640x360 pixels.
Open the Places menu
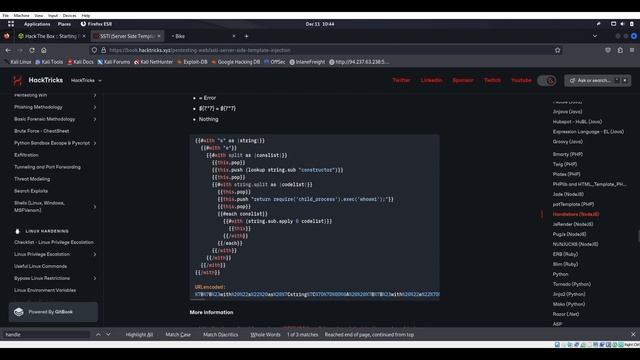[x=64, y=24]
